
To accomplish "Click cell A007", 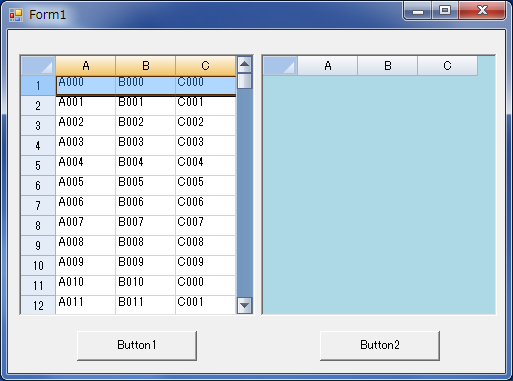I will pyautogui.click(x=86, y=226).
